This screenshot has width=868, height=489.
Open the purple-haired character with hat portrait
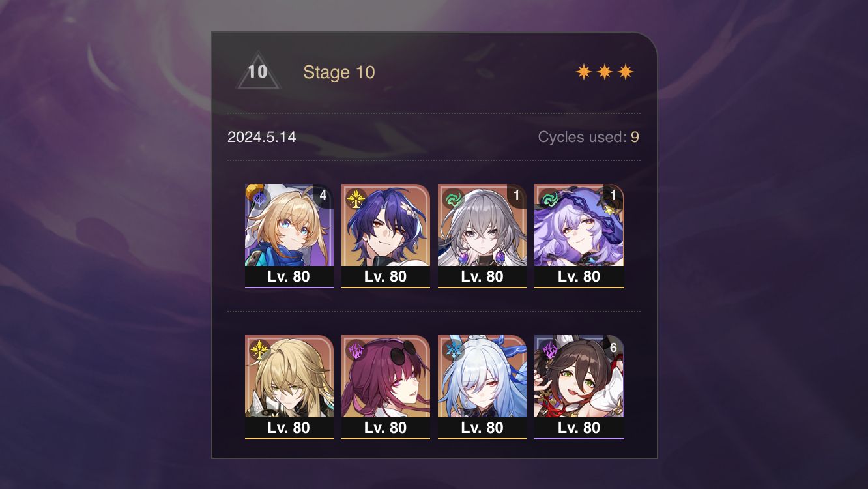click(579, 235)
